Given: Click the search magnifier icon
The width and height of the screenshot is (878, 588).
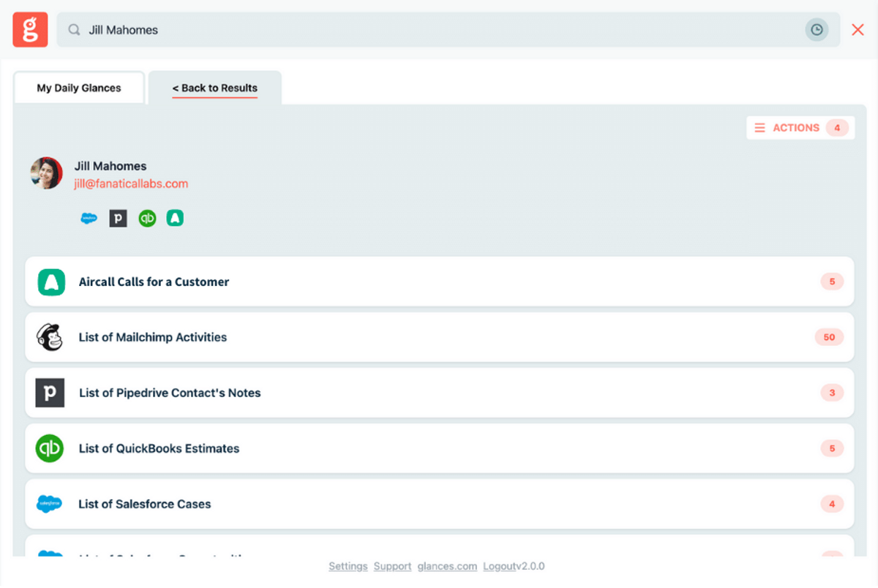Looking at the screenshot, I should 74,30.
